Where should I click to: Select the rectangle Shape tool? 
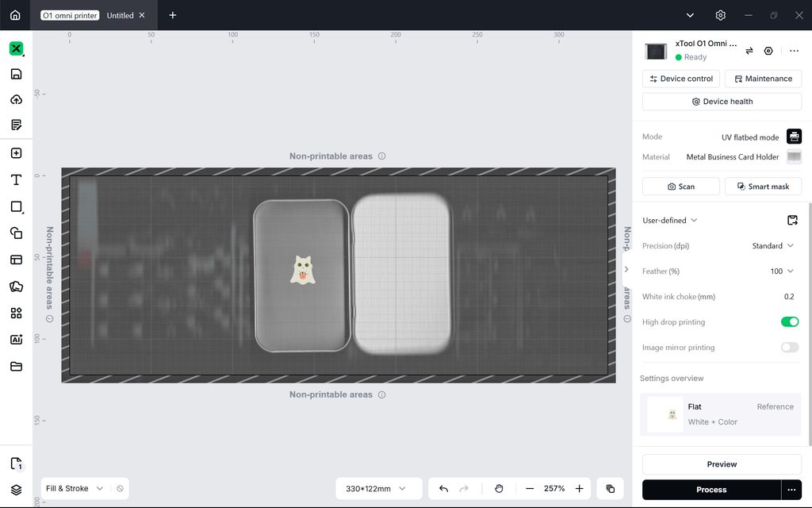pos(16,206)
